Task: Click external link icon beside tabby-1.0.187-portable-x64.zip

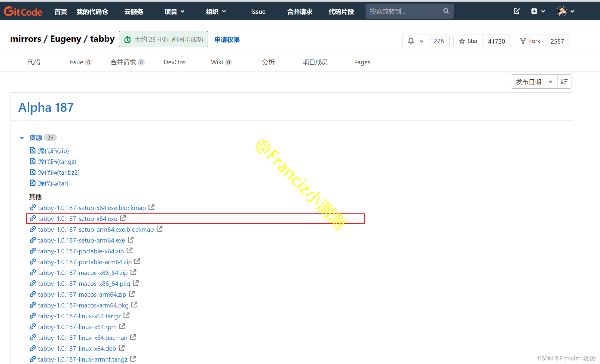Action: click(130, 250)
